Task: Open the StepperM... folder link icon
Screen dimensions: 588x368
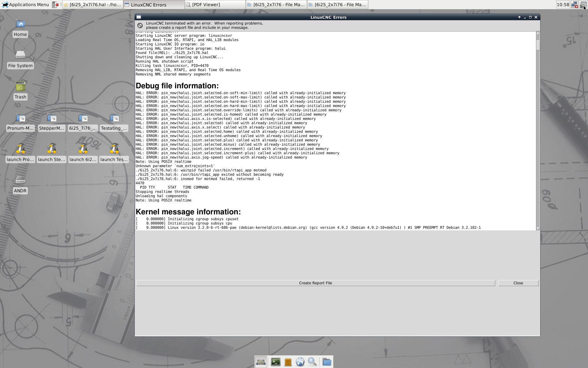Action: click(51, 118)
